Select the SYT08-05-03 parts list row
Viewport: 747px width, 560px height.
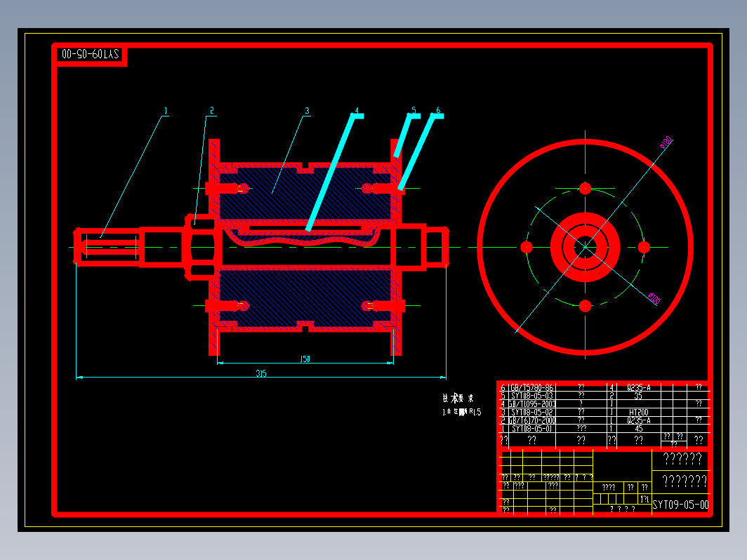coord(532,396)
